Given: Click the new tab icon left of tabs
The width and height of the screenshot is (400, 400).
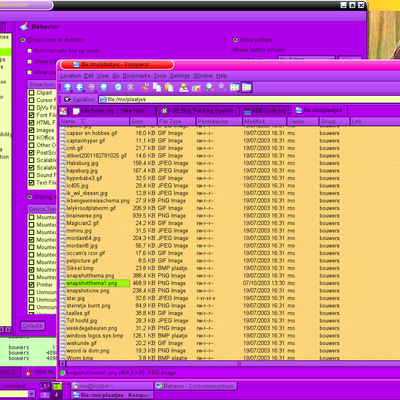Looking at the screenshot, I should 63,111.
